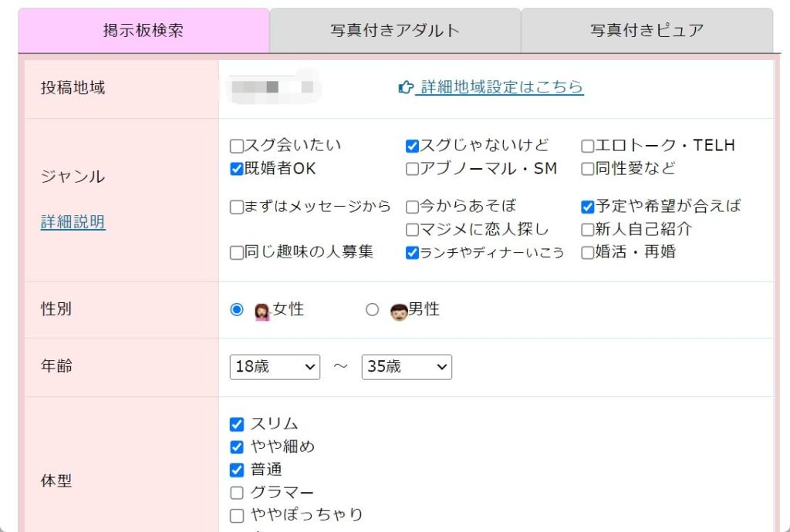Open the 詳細説明 link under ジャンル
The height and width of the screenshot is (532, 790).
click(73, 222)
